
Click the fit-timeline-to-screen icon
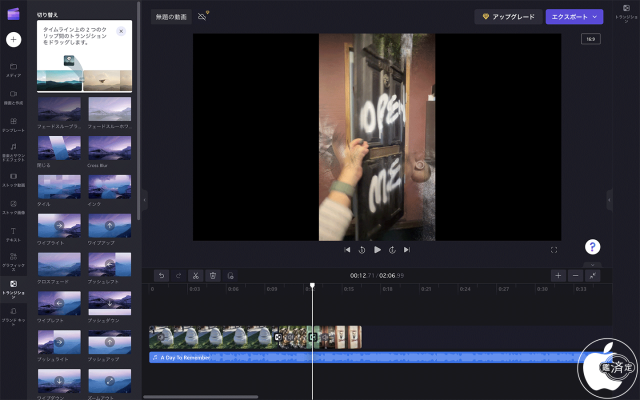(x=593, y=275)
